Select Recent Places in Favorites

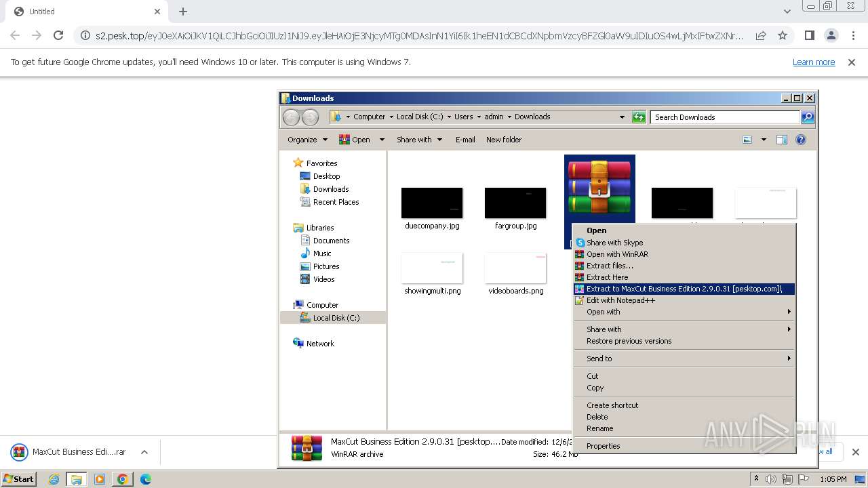(x=336, y=202)
